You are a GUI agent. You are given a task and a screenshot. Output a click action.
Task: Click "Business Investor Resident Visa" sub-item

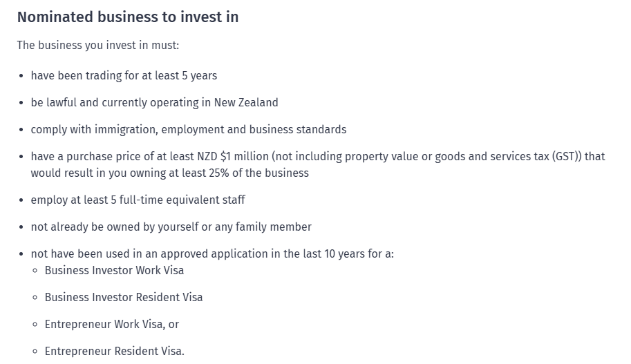click(124, 297)
